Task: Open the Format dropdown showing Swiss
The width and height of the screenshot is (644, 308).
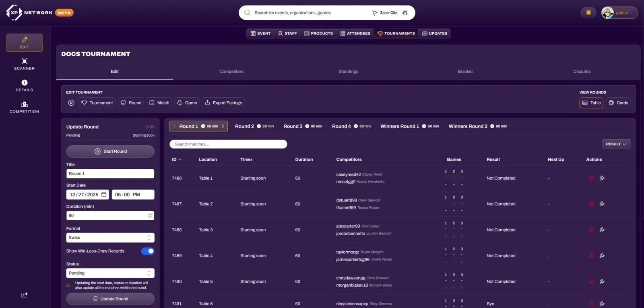Action: coord(110,238)
